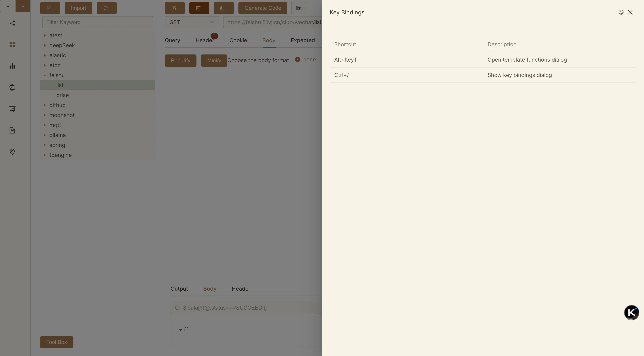Switch to the Output response tab
Viewport: 644px width, 356px height.
point(179,289)
